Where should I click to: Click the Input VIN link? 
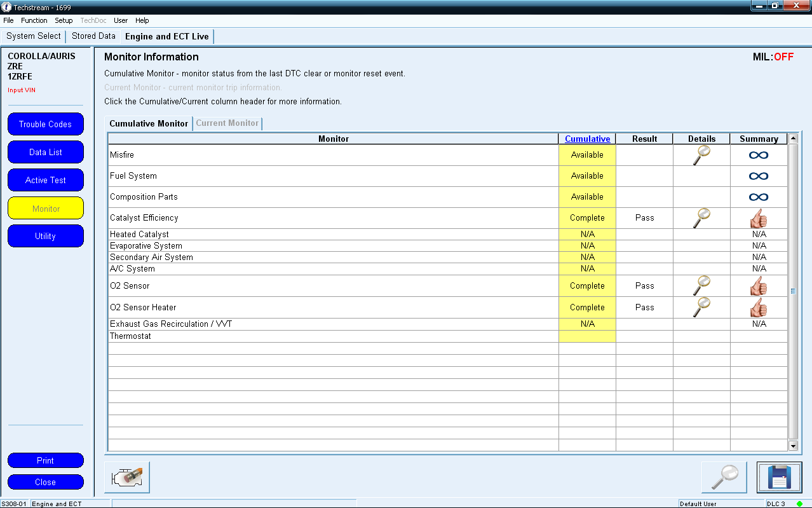[22, 90]
